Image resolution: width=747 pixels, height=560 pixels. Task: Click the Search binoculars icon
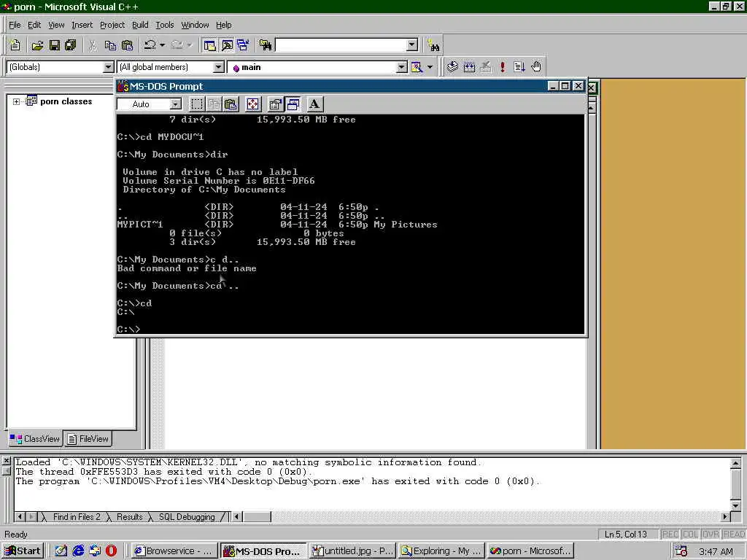[433, 45]
